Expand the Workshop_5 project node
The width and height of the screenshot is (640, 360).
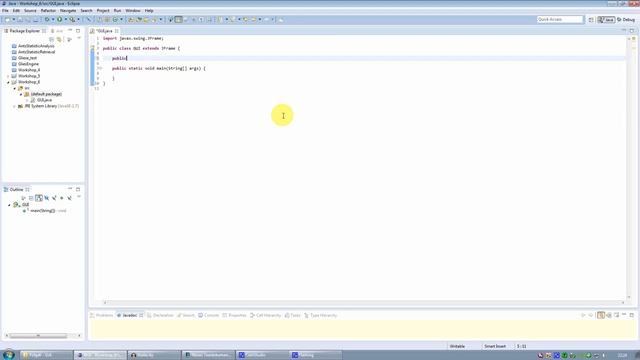point(8,76)
